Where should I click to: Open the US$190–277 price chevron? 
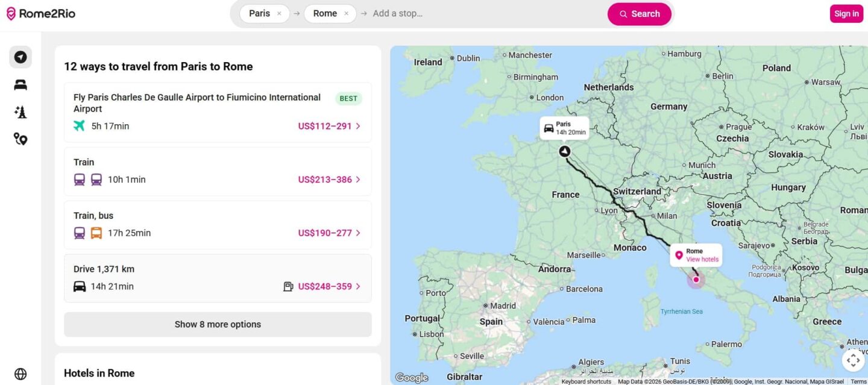[x=358, y=233]
